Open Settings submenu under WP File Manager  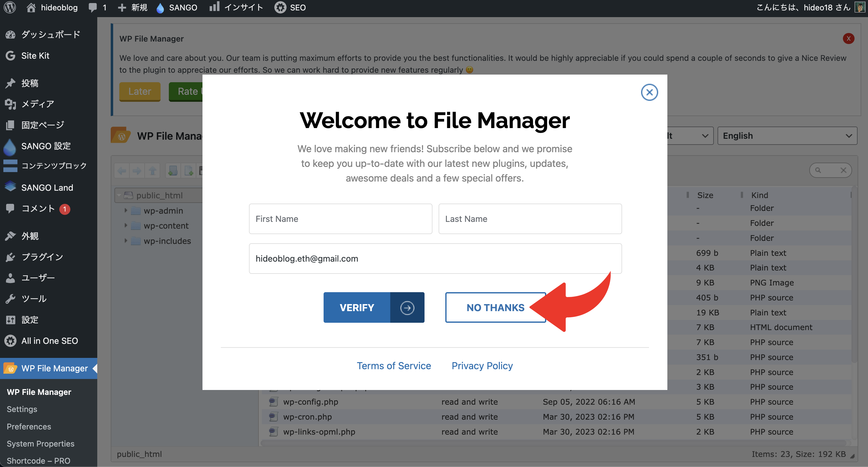point(22,409)
